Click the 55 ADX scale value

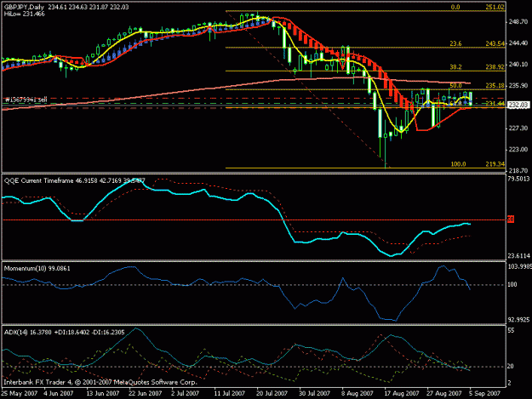pos(511,331)
